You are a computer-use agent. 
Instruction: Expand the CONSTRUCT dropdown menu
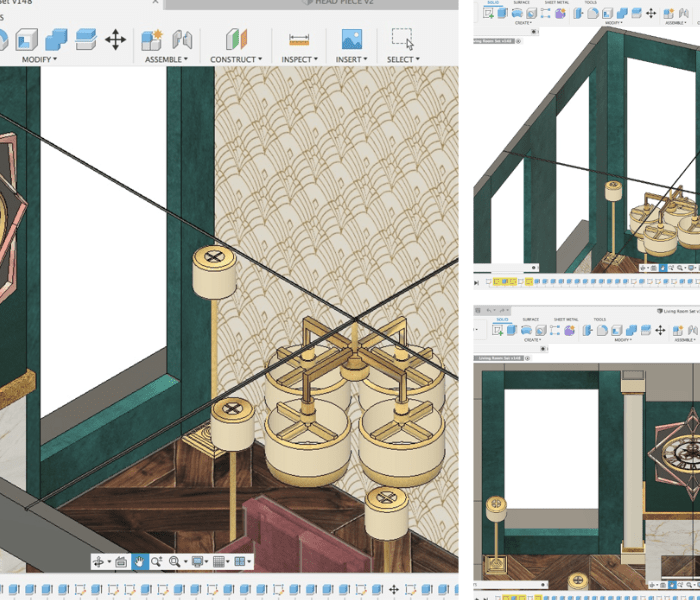pyautogui.click(x=235, y=59)
